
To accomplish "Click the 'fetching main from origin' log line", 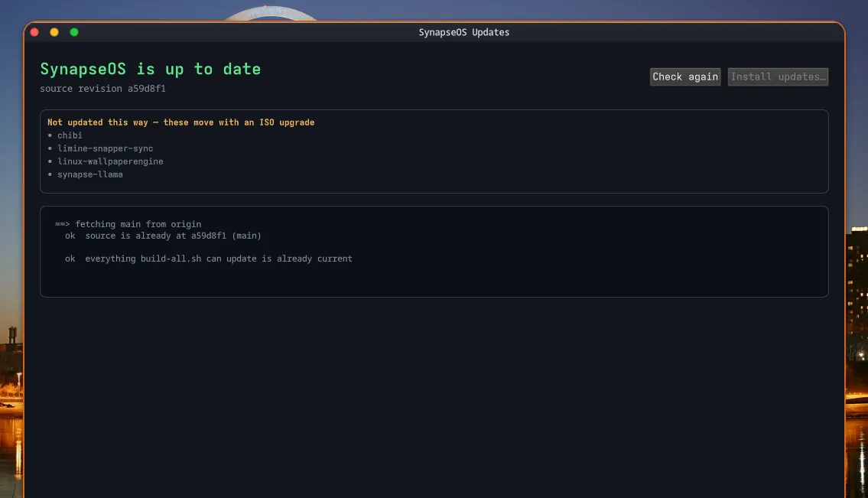I will pos(128,224).
